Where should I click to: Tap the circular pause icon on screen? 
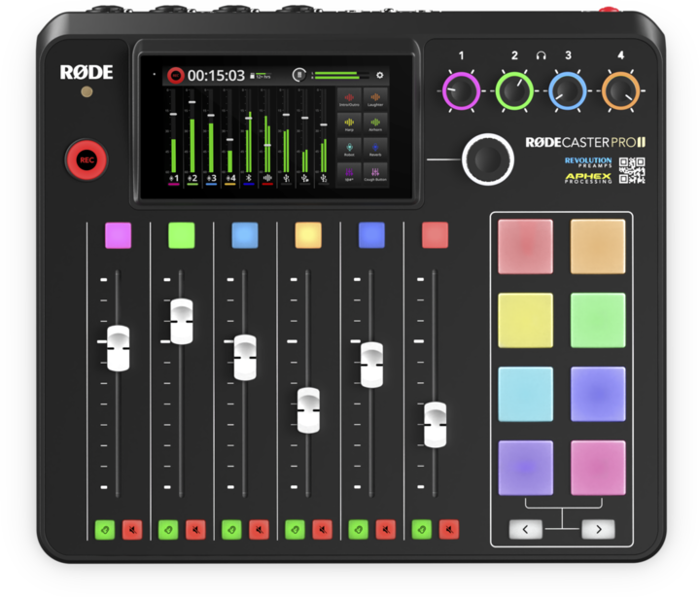pyautogui.click(x=299, y=75)
